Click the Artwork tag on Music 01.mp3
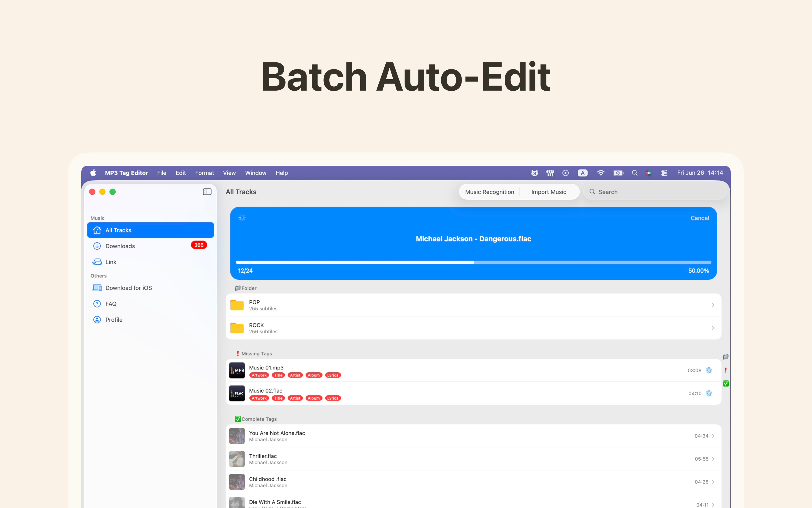 [259, 375]
